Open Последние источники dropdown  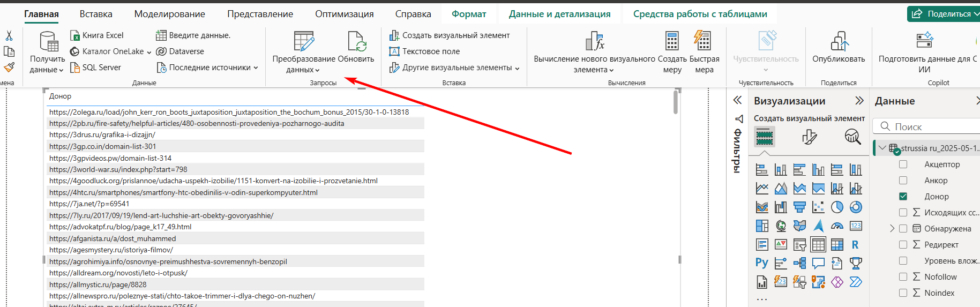point(256,68)
